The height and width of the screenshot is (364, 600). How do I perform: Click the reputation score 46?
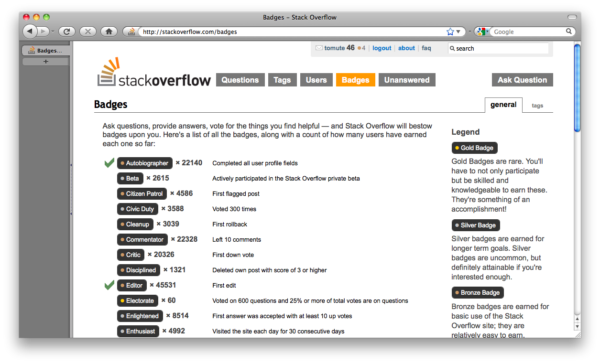click(351, 48)
